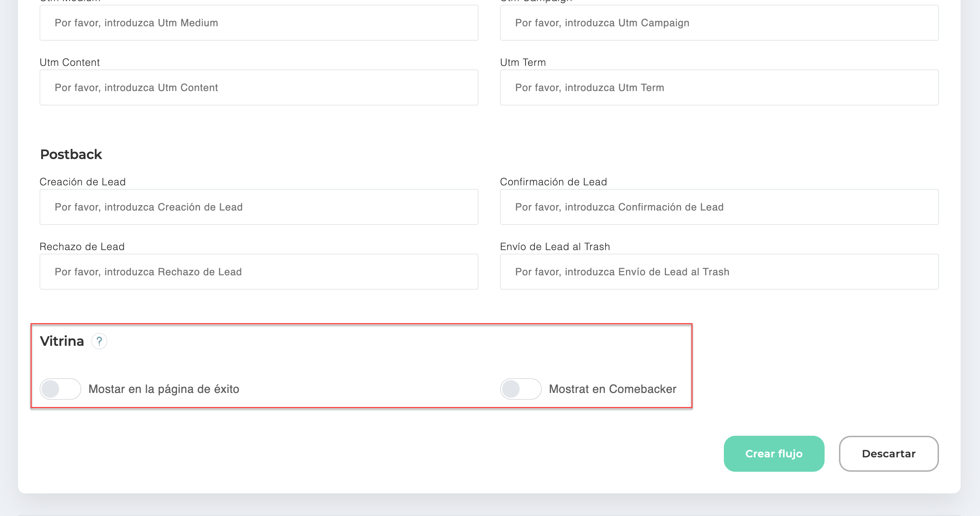Click the Confirmación de Lead label above field
Image resolution: width=980 pixels, height=516 pixels.
point(553,182)
